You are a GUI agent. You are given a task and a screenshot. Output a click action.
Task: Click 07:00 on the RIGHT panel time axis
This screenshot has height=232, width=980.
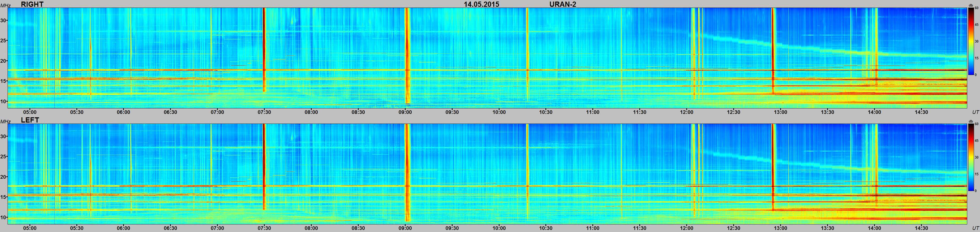coord(217,112)
